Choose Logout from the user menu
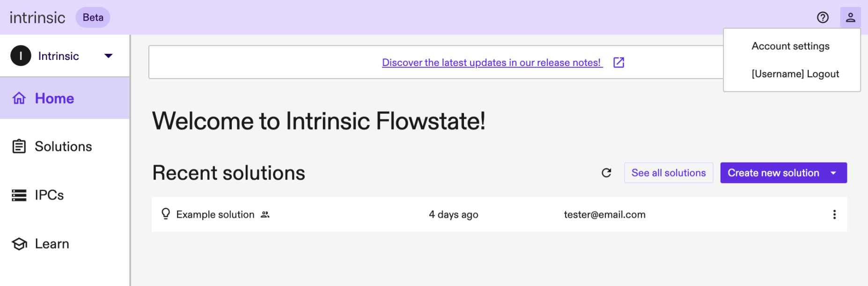 (x=795, y=74)
